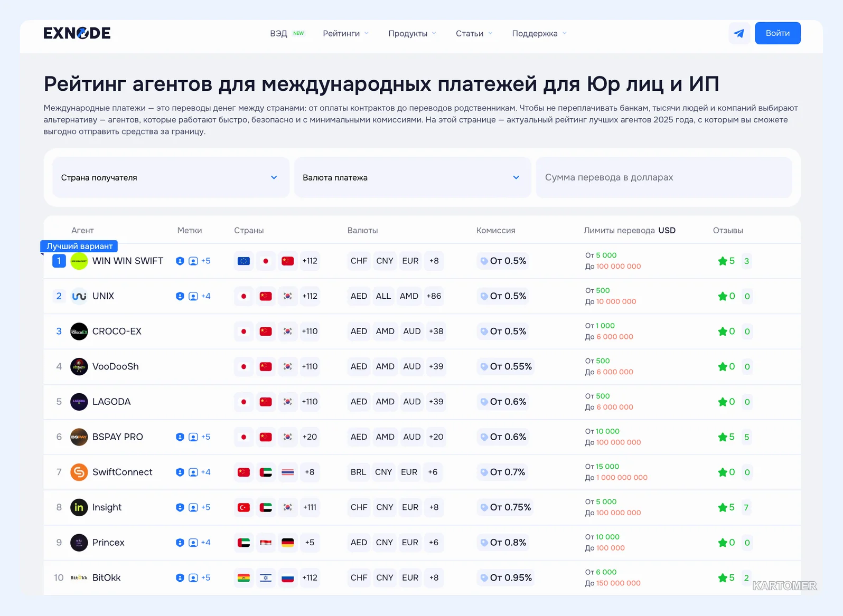Click BitOkk agent logo
843x616 pixels.
pyautogui.click(x=79, y=577)
